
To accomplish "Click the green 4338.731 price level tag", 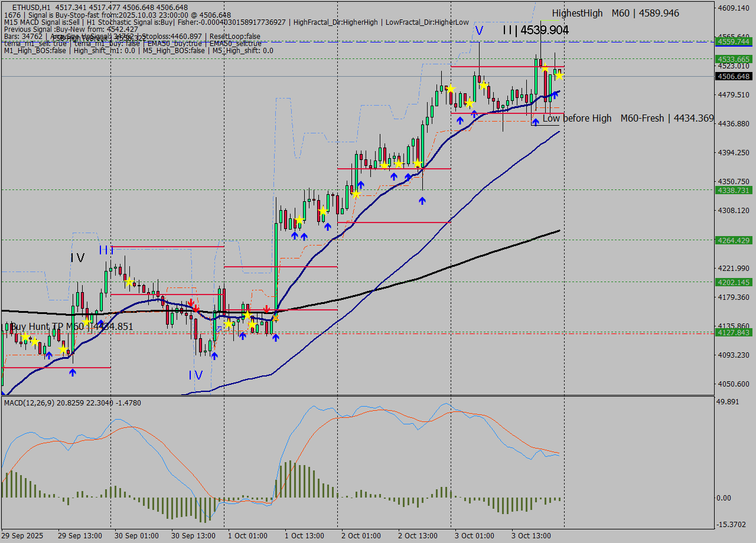I will click(734, 190).
